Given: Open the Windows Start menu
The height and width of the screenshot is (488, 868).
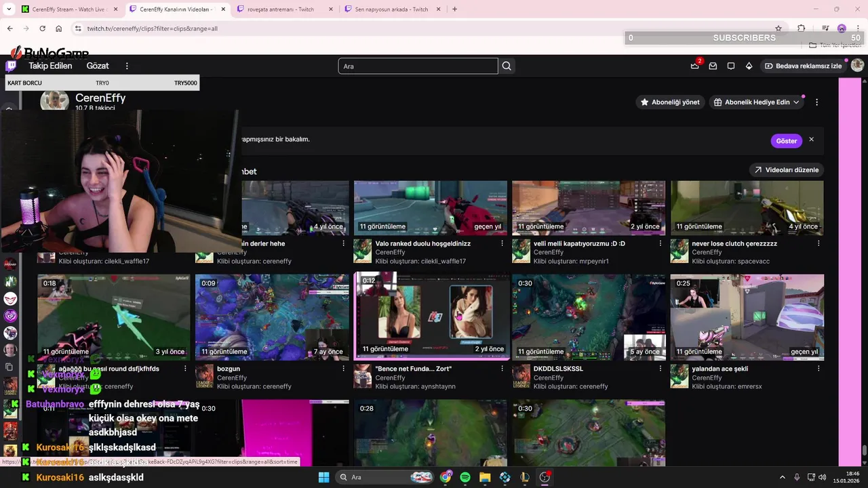Looking at the screenshot, I should pyautogui.click(x=323, y=477).
